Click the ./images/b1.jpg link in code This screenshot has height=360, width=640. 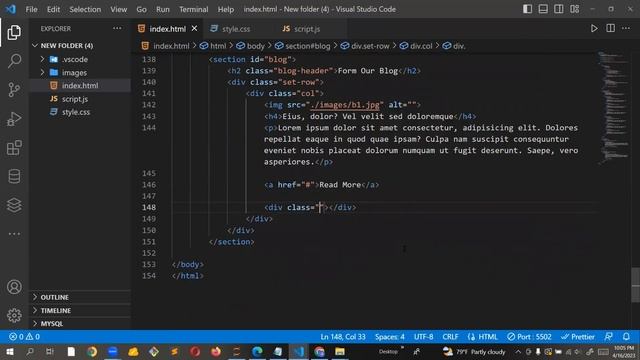(x=345, y=105)
